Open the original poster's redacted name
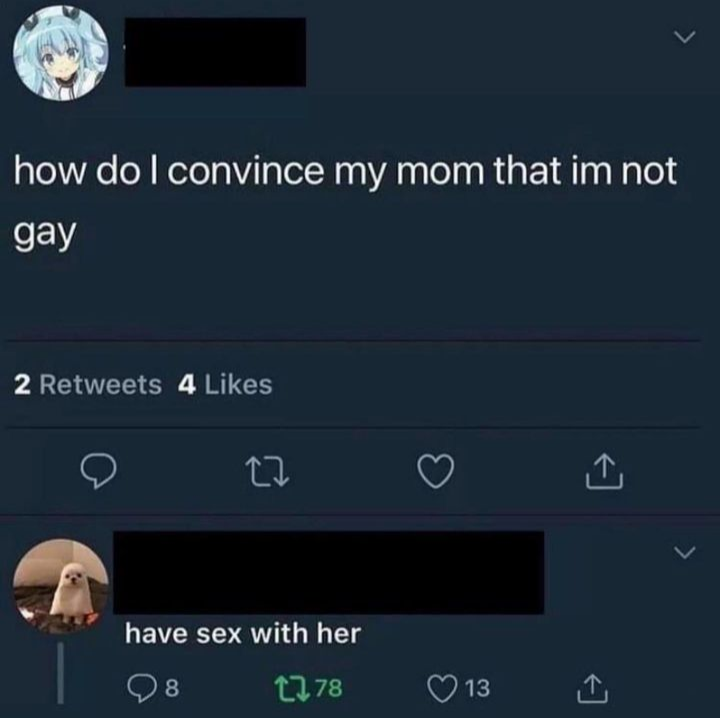The height and width of the screenshot is (718, 720). click(x=215, y=52)
